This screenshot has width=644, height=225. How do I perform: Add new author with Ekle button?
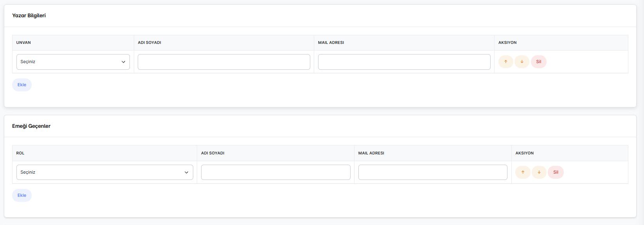pos(22,85)
